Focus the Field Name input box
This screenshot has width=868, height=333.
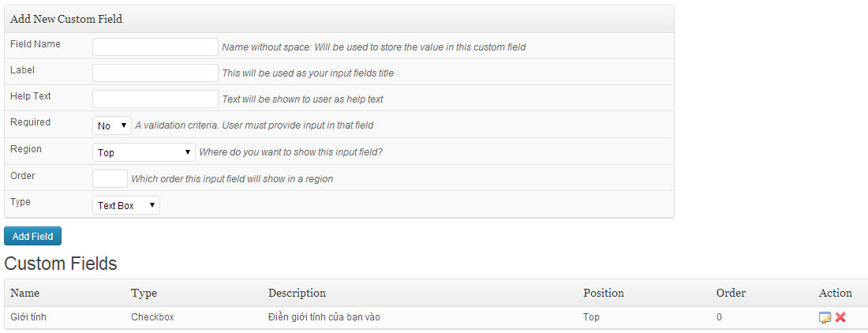point(155,47)
